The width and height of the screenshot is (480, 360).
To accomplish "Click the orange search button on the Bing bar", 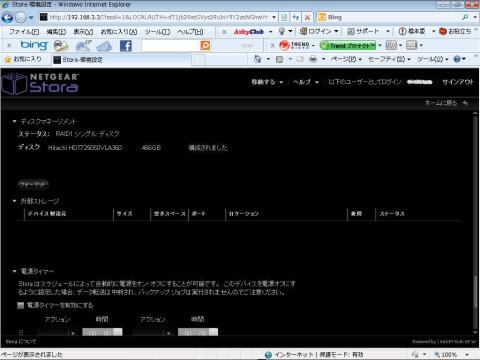I will click(205, 46).
